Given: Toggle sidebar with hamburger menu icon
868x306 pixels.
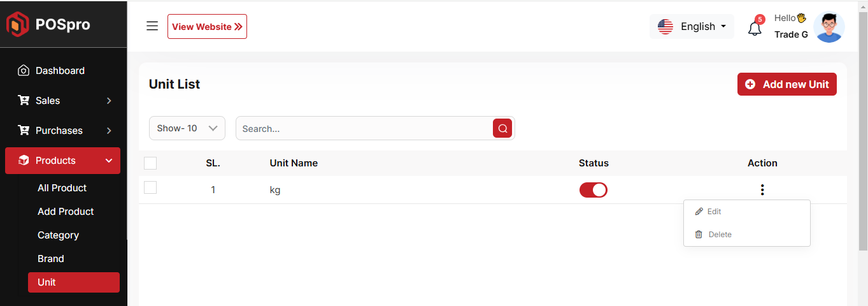Looking at the screenshot, I should (152, 26).
